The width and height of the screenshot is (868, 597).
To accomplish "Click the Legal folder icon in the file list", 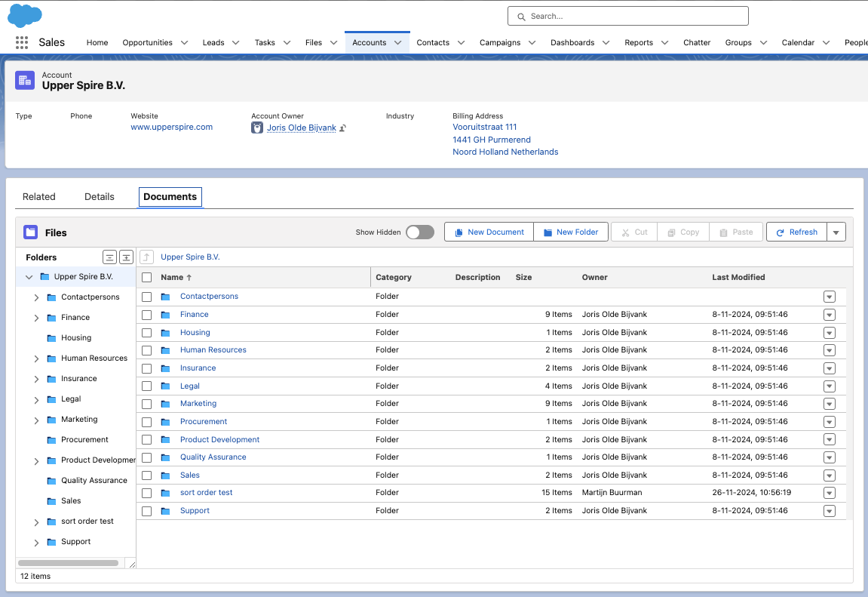I will coord(165,386).
